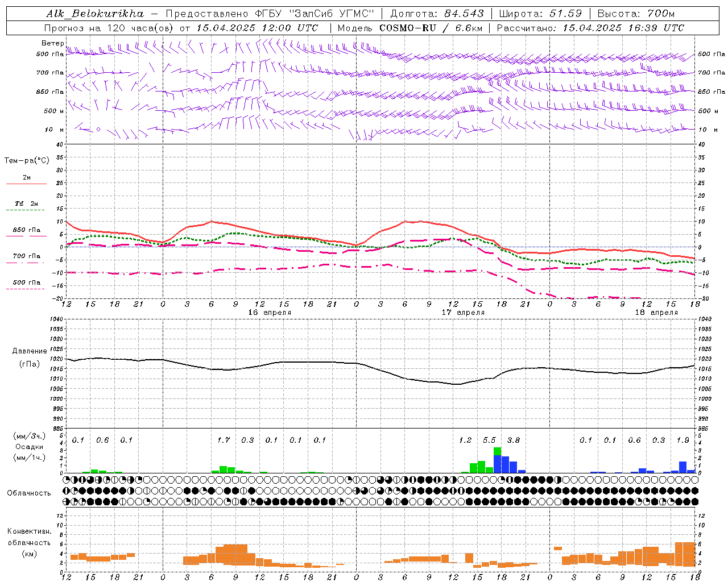Click the 17 апреля date label
728x582 pixels.
pyautogui.click(x=463, y=313)
